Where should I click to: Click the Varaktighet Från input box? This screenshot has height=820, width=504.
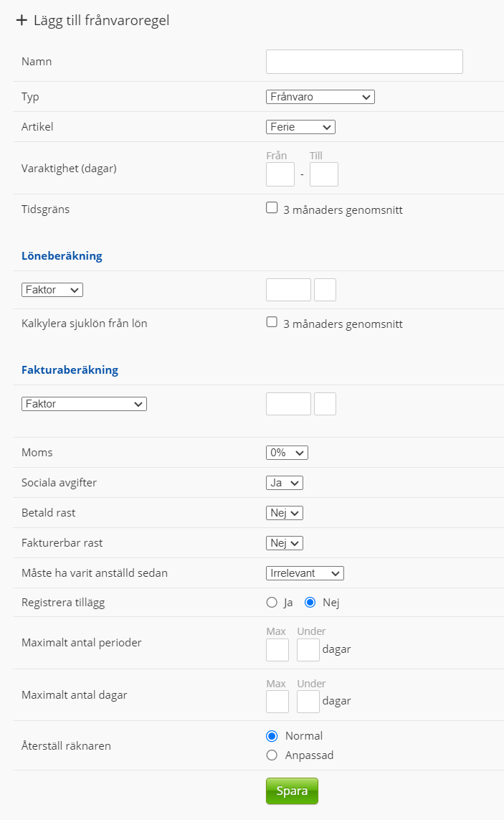[280, 174]
